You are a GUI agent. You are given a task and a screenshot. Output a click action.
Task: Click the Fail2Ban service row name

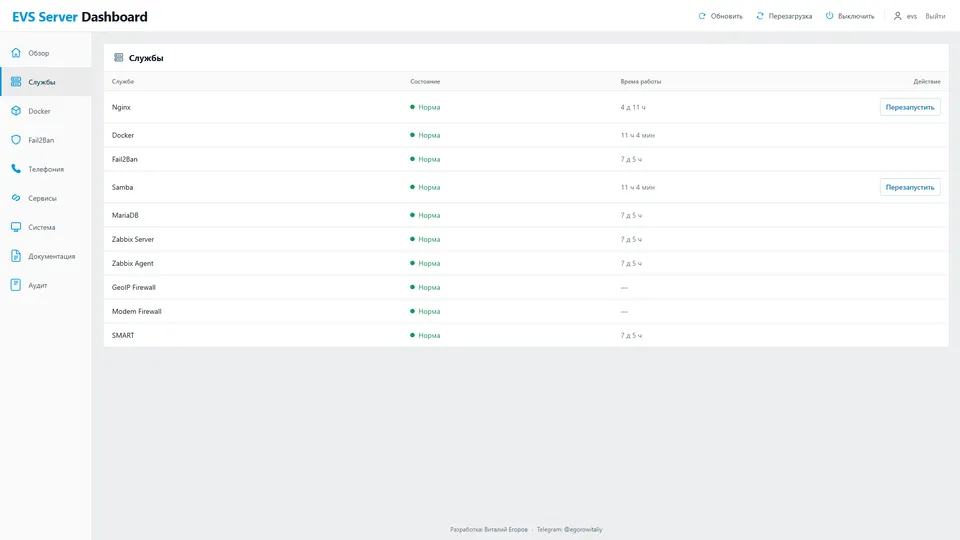click(x=124, y=159)
